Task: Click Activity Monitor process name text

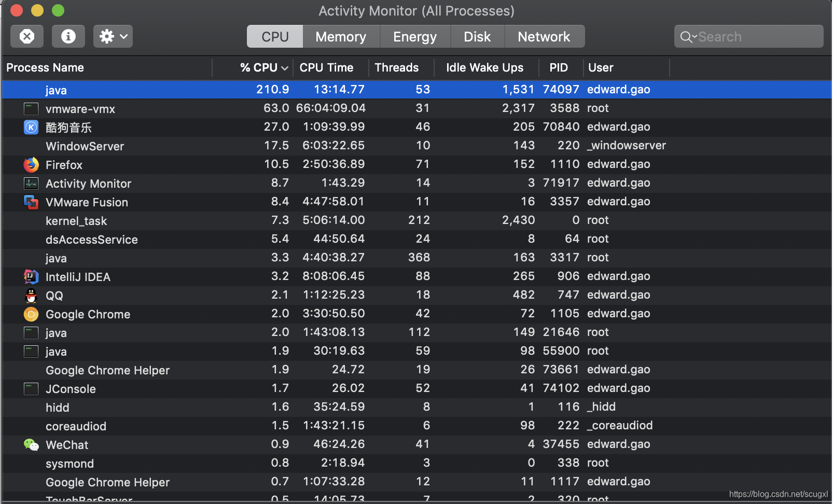Action: click(88, 184)
